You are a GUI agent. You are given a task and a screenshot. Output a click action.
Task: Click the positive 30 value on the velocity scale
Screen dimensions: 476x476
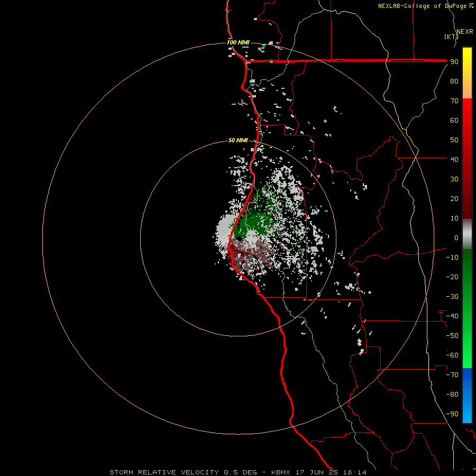coord(454,179)
